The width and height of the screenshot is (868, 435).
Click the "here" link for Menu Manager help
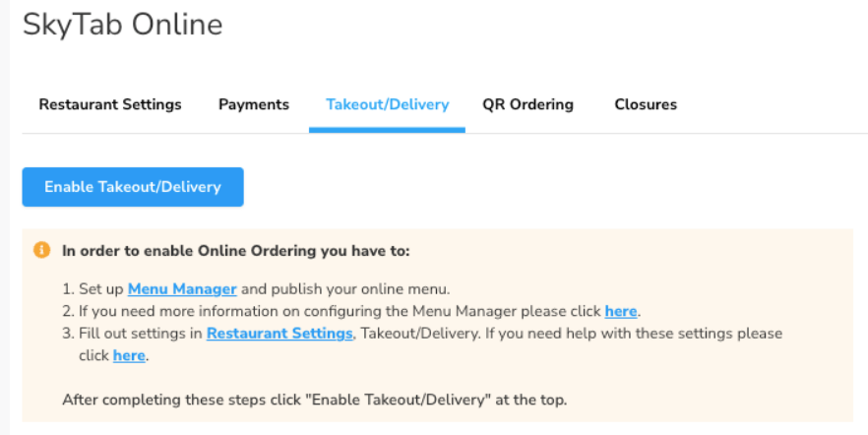621,311
